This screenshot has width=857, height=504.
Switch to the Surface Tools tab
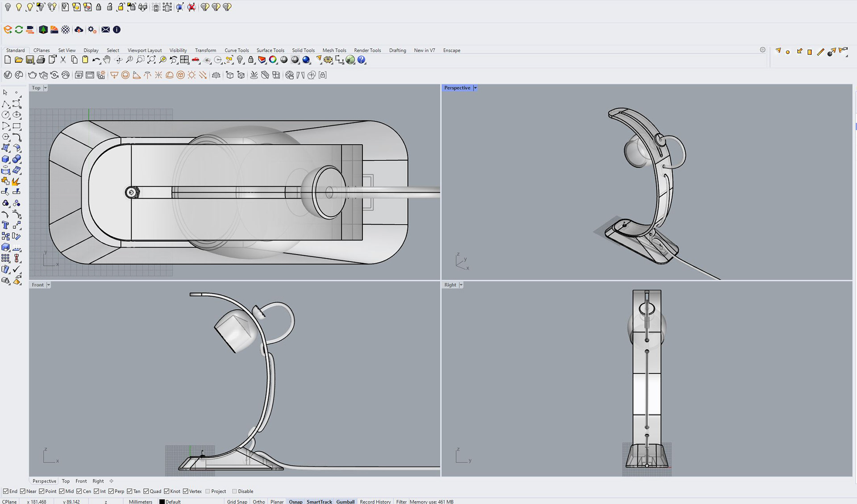point(270,50)
